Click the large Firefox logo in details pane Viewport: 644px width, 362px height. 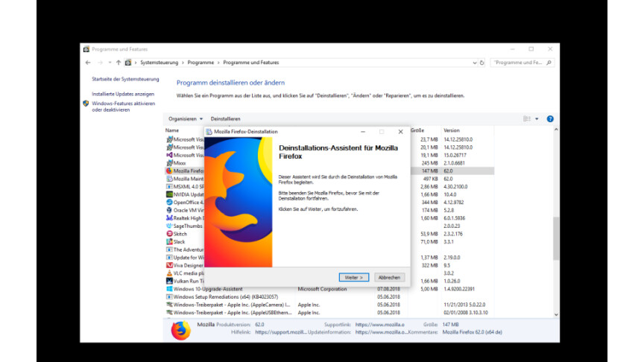[x=180, y=330]
